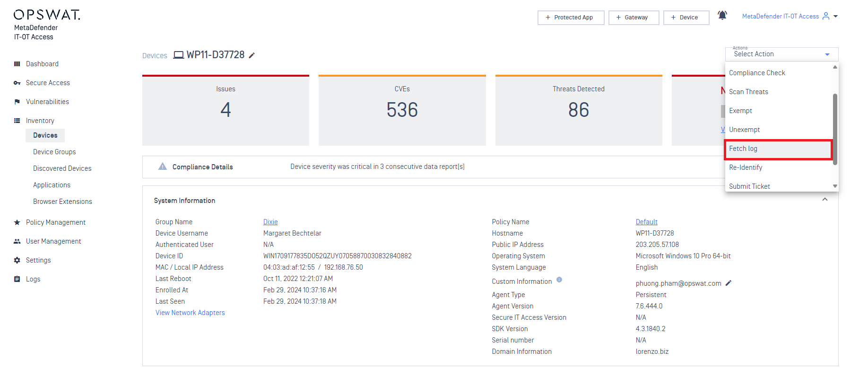This screenshot has height=369, width=868.
Task: Click MetaDefender IT-OT Access account link
Action: pos(780,16)
